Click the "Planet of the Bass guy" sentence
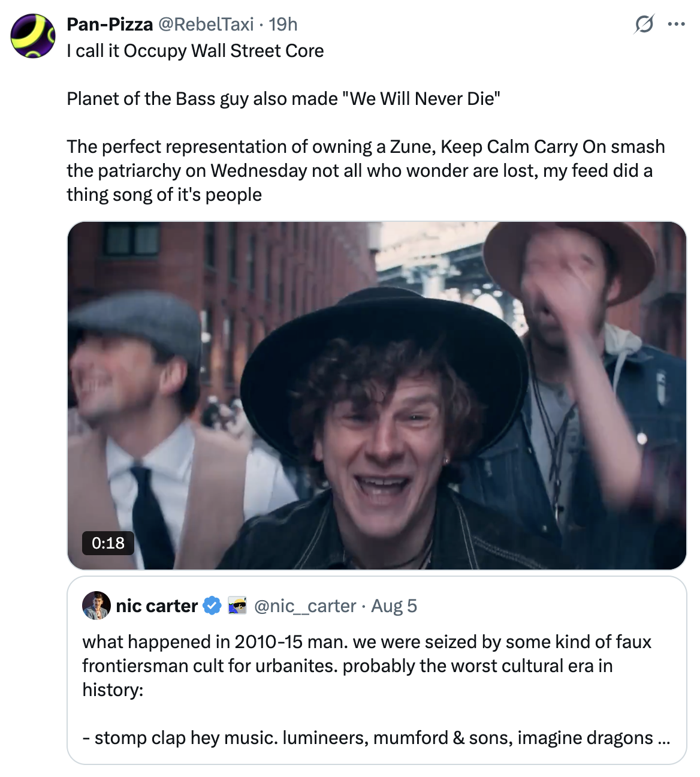Image resolution: width=700 pixels, height=777 pixels. click(283, 99)
